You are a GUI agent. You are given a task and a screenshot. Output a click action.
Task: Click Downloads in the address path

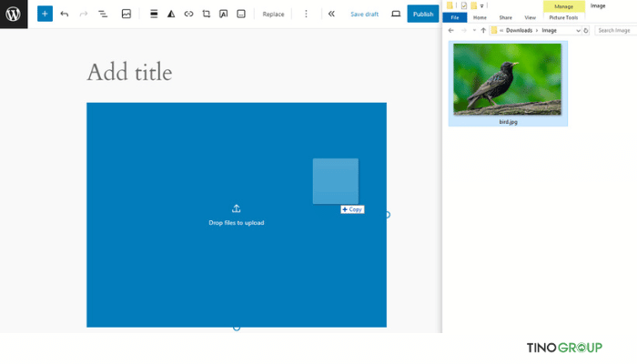(x=519, y=30)
